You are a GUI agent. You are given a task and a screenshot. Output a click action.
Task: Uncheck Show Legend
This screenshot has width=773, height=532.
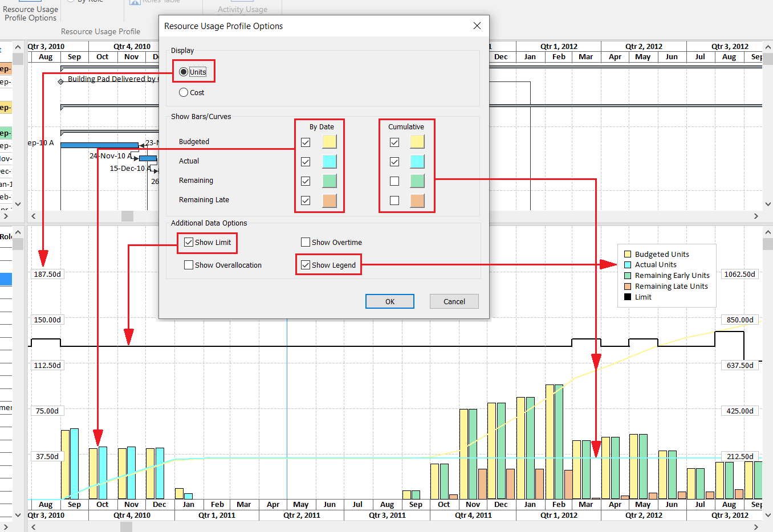click(306, 264)
